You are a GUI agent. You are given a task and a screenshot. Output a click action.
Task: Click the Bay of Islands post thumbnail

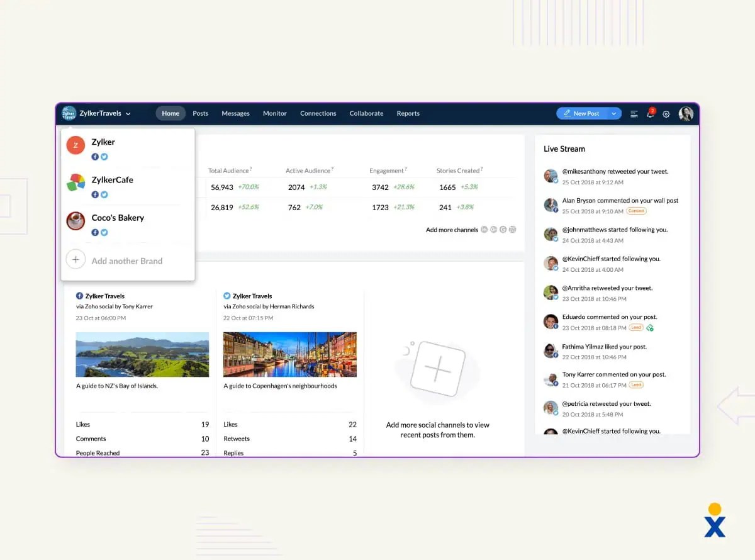(142, 354)
